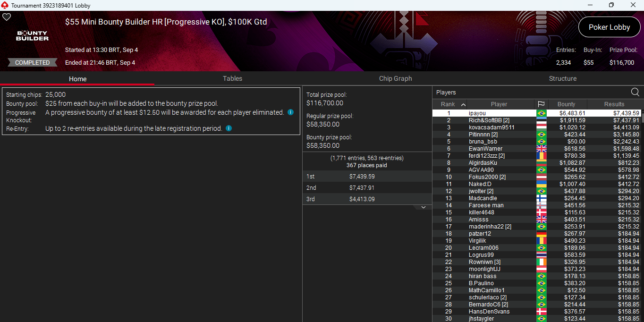
Task: Select player row Naked:D
Action: click(536, 184)
